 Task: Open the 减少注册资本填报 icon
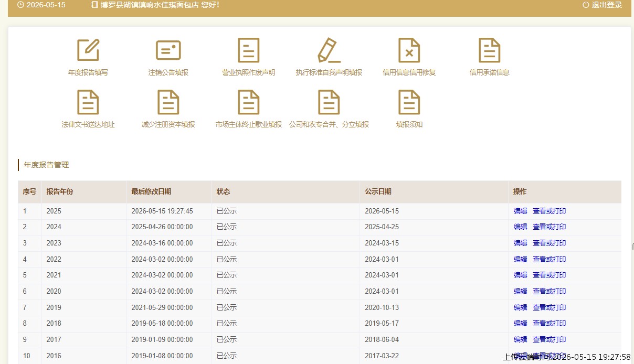[x=168, y=102]
